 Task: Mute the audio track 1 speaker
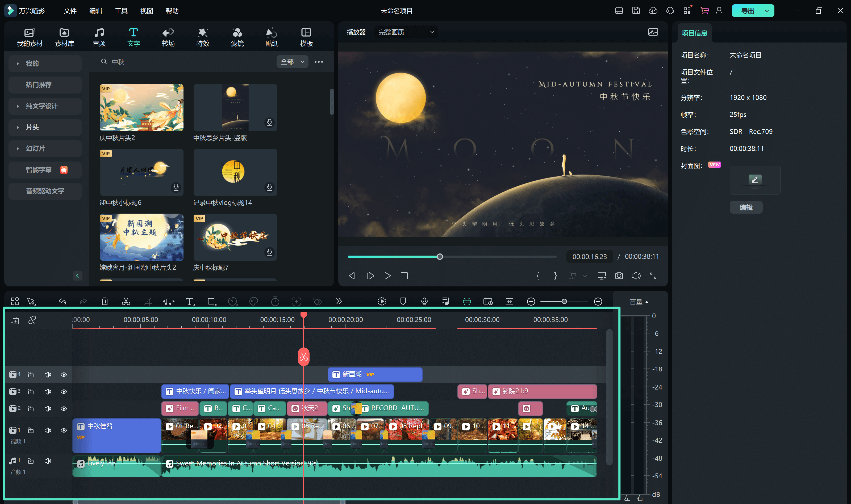pyautogui.click(x=48, y=461)
